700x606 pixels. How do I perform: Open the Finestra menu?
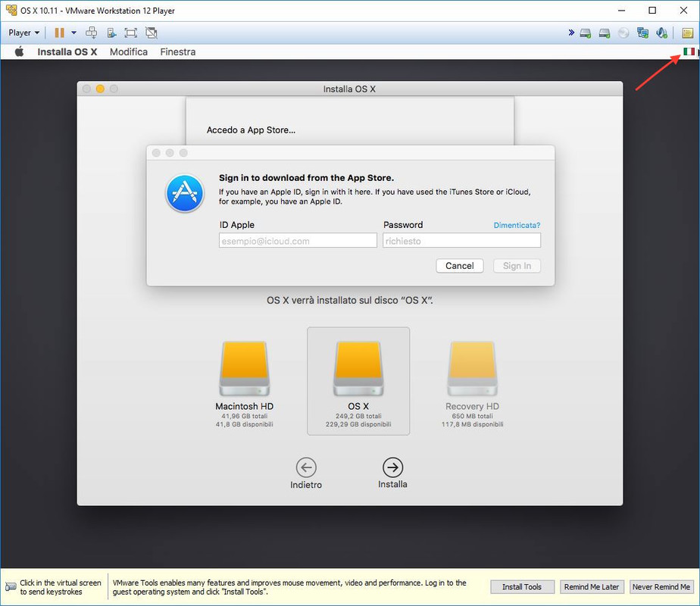tap(178, 52)
